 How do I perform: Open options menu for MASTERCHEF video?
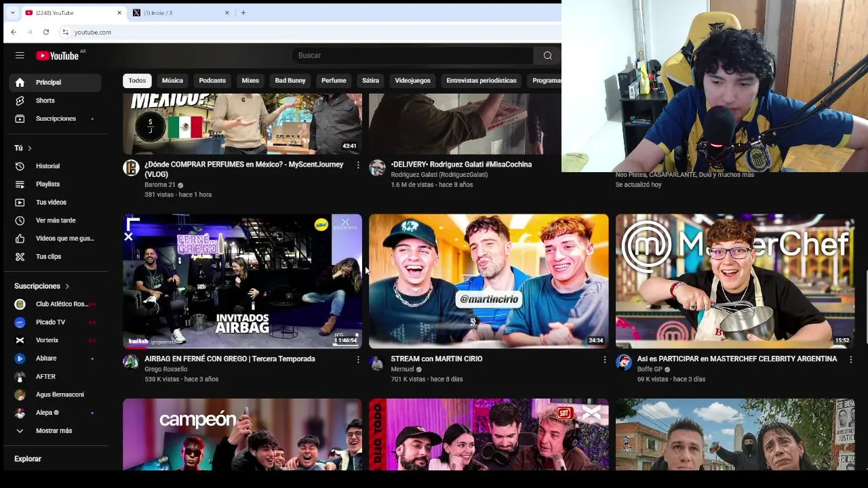point(850,360)
